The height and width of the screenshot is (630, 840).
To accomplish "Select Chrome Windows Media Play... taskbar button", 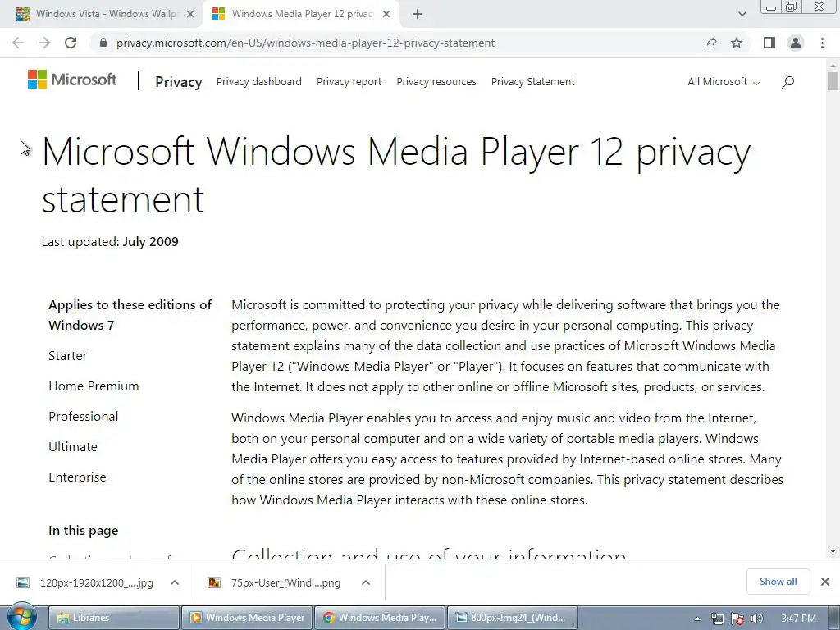I will click(x=380, y=618).
